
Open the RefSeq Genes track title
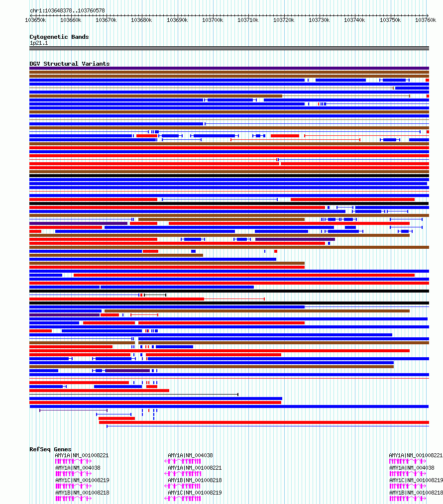click(50, 449)
